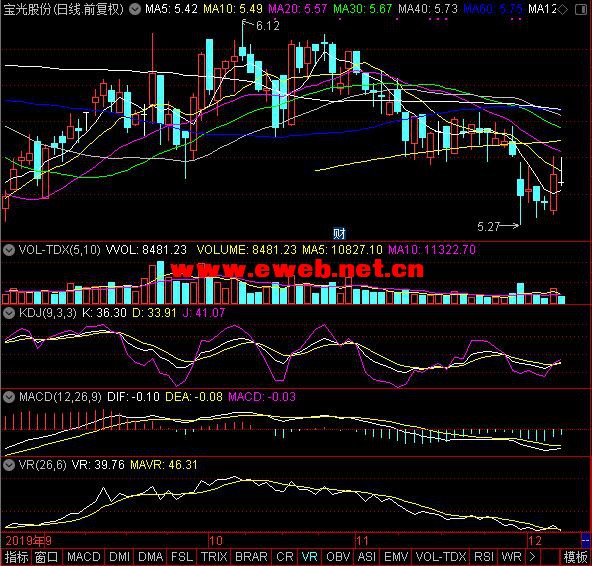Click the month 11 date axis marker
Viewport: 592px width, 566px height.
click(362, 541)
